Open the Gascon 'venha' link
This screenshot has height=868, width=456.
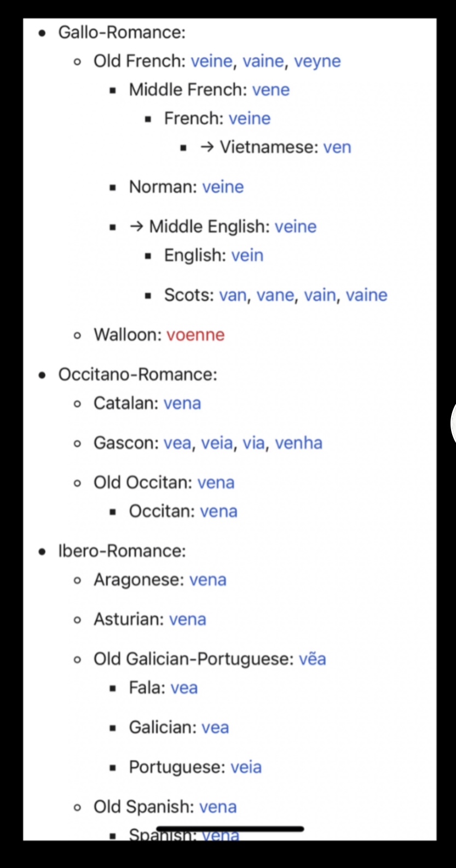(298, 443)
